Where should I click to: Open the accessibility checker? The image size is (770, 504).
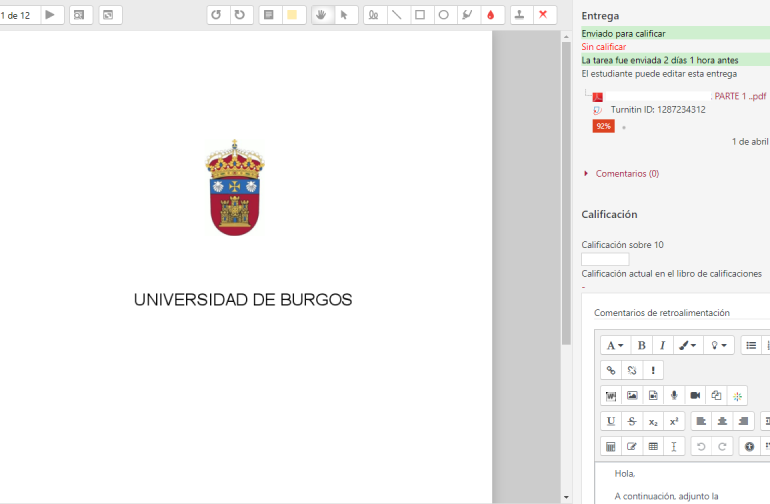(749, 447)
